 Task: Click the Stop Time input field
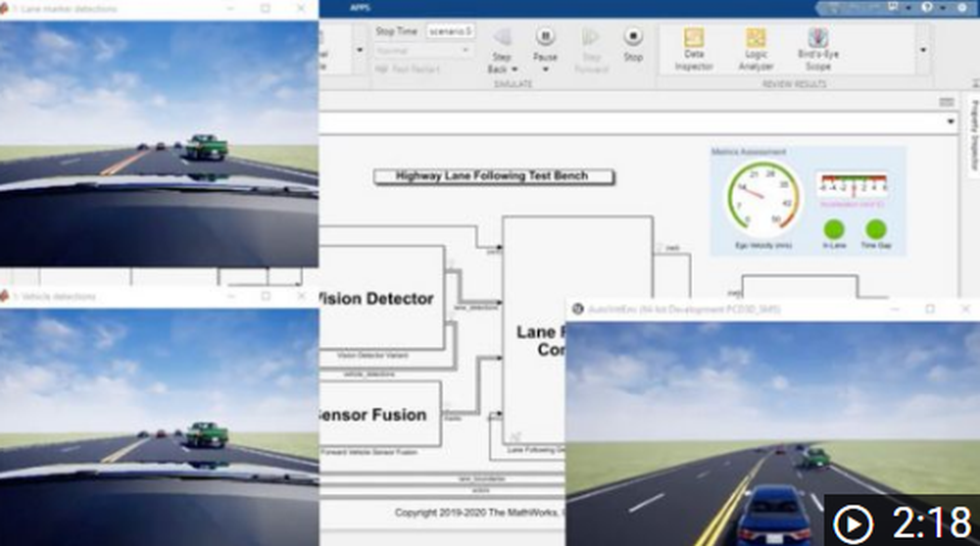click(450, 31)
